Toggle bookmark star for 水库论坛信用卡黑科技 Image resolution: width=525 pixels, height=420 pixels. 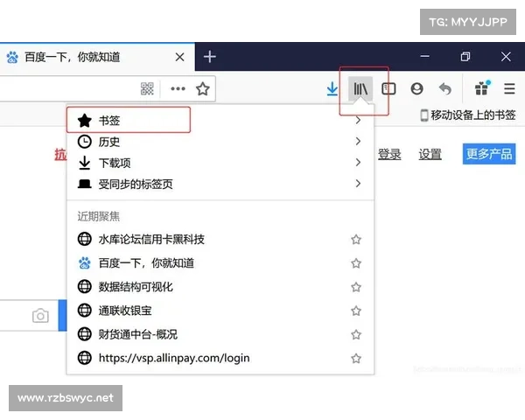[356, 239]
